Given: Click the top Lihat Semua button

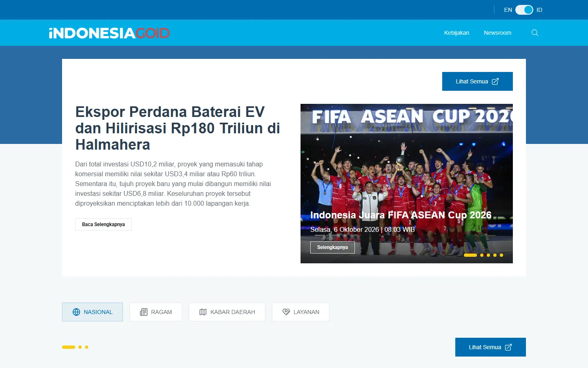Looking at the screenshot, I should tap(477, 81).
